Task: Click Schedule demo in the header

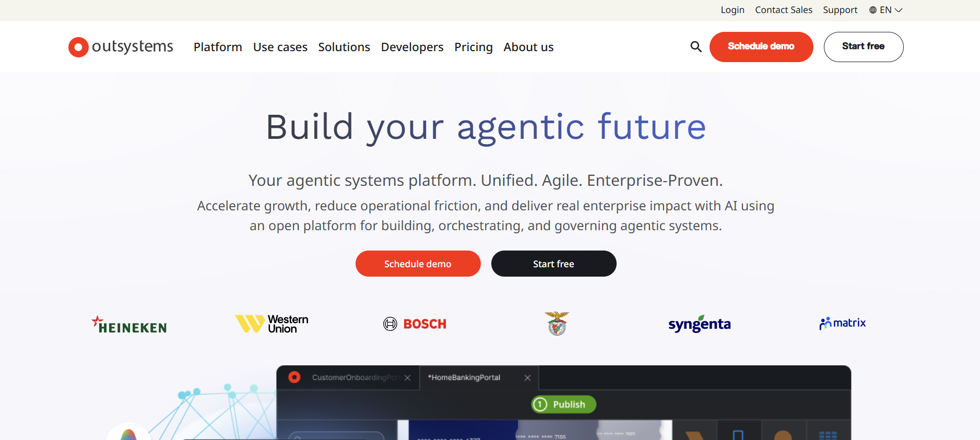Action: 761,47
